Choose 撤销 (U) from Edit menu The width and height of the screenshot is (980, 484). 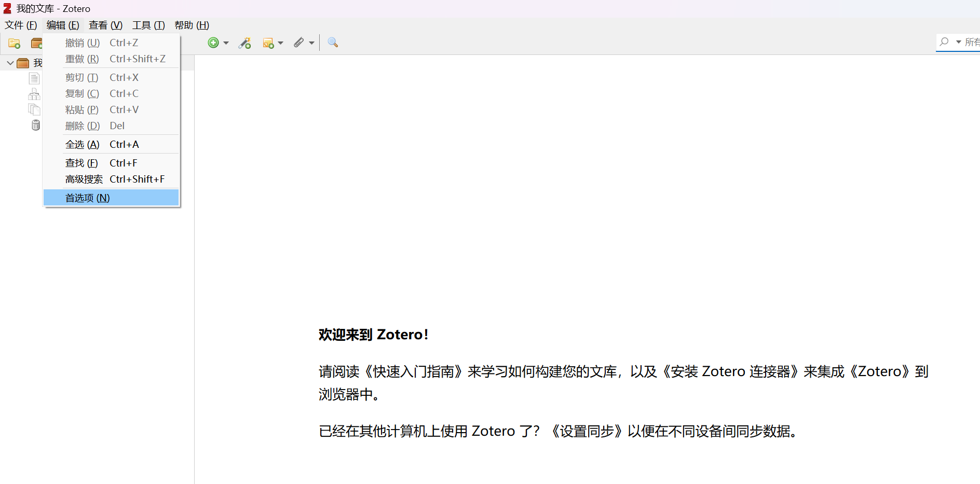pos(111,43)
